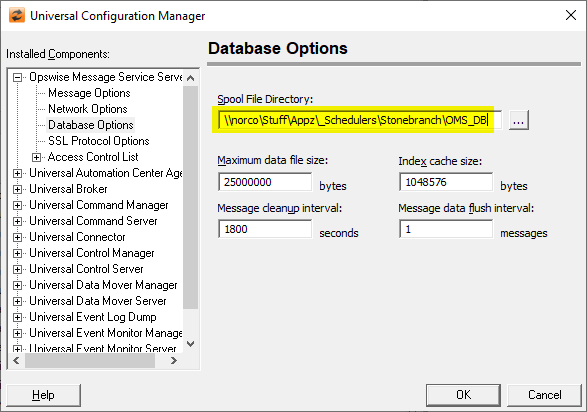Expand the Universal Data Mover Manager node
This screenshot has height=412, width=587.
(x=17, y=286)
